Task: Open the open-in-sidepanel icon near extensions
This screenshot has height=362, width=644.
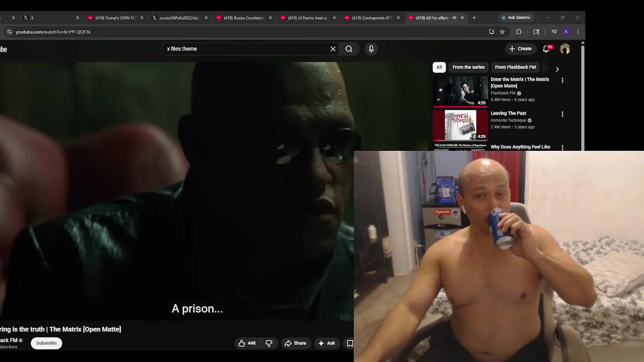Action: pos(536,32)
